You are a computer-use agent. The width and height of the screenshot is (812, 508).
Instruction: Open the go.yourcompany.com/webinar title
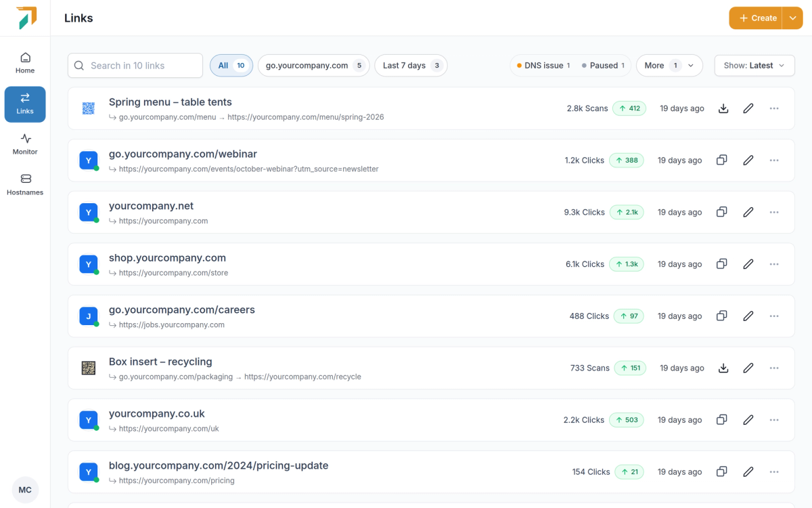click(x=183, y=154)
